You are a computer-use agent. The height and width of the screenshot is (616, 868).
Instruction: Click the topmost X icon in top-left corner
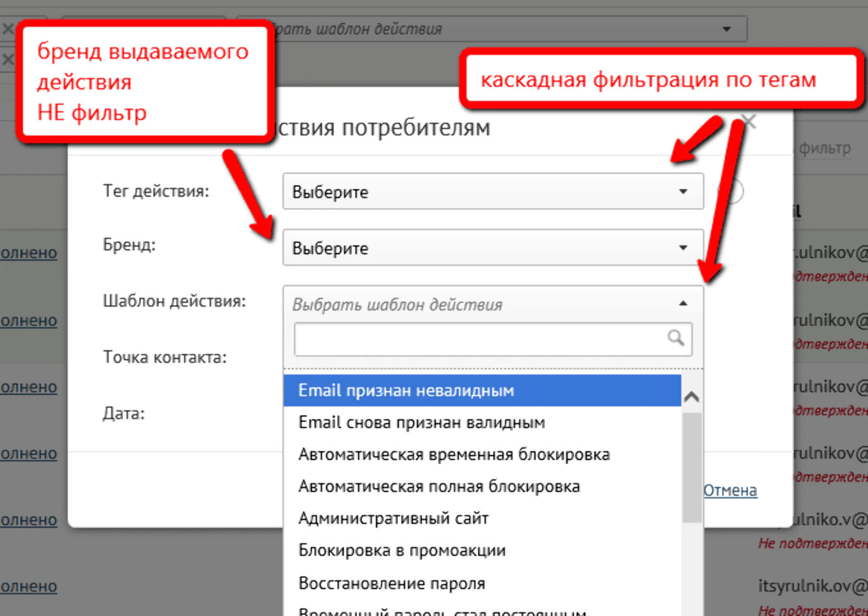point(8,29)
